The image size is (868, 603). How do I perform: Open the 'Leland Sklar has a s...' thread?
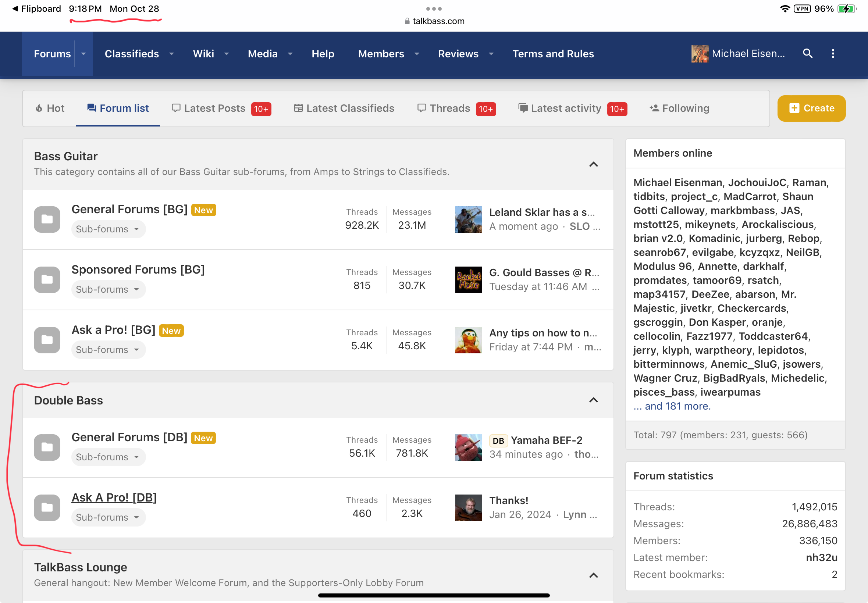542,212
